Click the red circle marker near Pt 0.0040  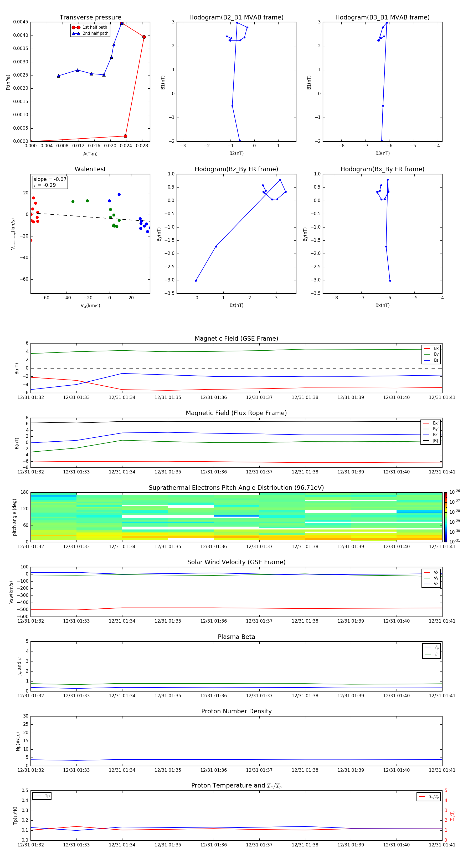tap(144, 37)
